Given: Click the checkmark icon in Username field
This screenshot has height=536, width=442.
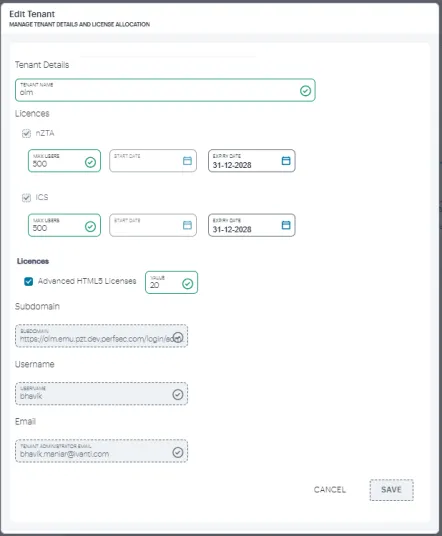Looking at the screenshot, I should pos(178,395).
